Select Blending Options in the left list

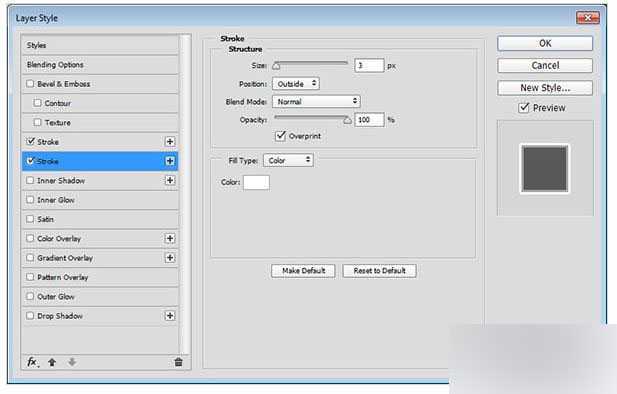[x=55, y=65]
